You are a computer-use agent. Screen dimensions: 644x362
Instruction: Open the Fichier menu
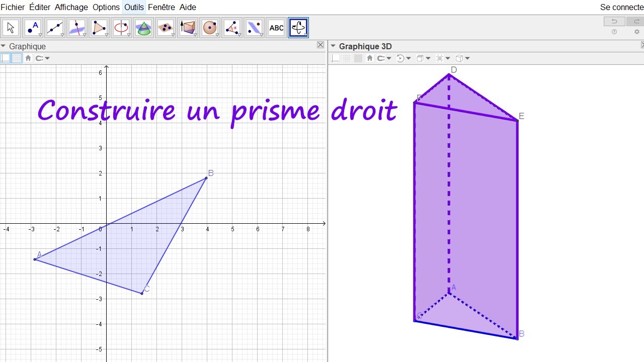click(x=13, y=7)
